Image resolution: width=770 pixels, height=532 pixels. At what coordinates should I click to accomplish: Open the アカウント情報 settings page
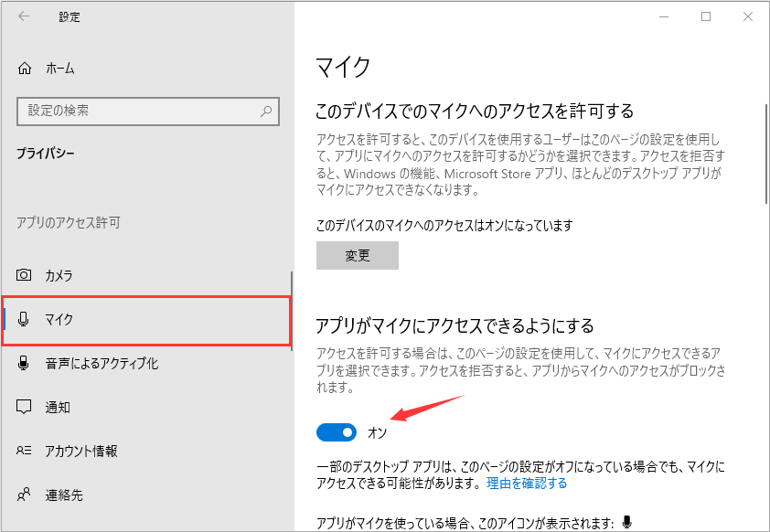[x=82, y=451]
